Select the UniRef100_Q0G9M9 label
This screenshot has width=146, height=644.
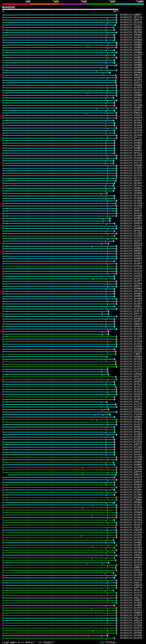131,347
